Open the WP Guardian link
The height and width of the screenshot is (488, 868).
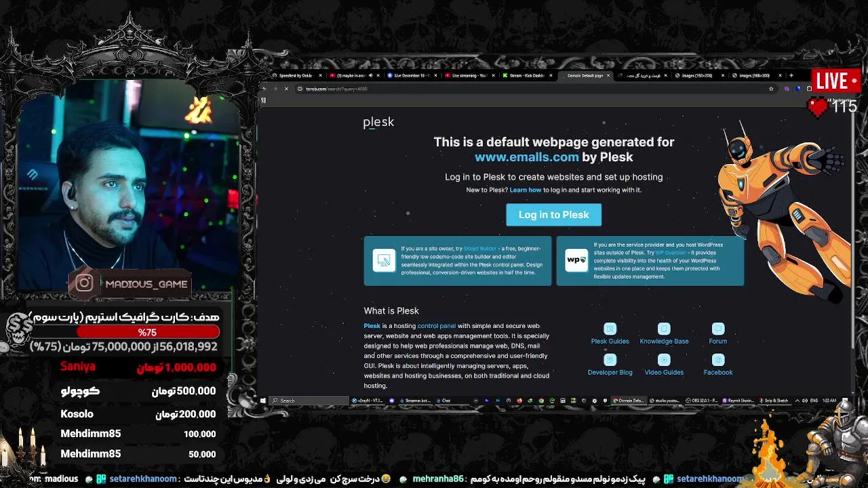pyautogui.click(x=671, y=253)
